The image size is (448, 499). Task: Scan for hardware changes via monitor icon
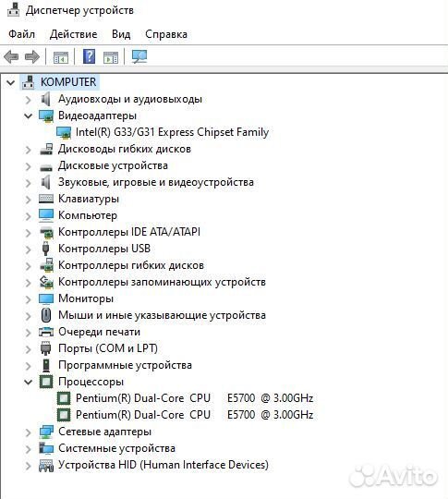point(139,57)
